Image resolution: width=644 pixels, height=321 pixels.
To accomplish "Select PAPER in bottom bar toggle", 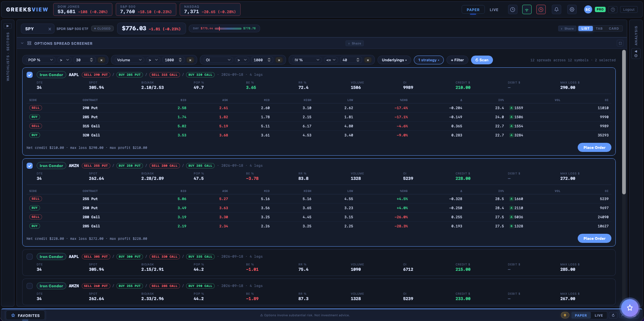I will click(581, 316).
